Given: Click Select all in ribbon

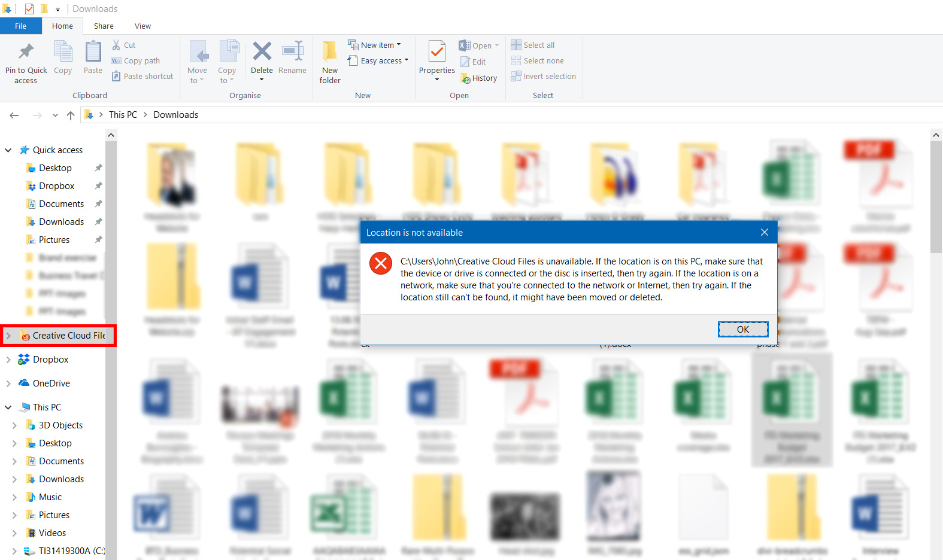Looking at the screenshot, I should coord(533,45).
